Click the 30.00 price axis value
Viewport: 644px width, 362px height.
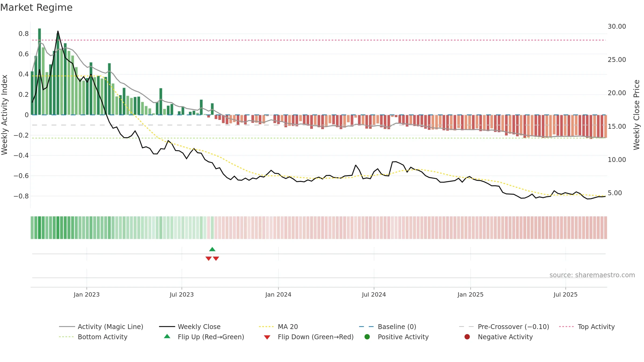[617, 27]
